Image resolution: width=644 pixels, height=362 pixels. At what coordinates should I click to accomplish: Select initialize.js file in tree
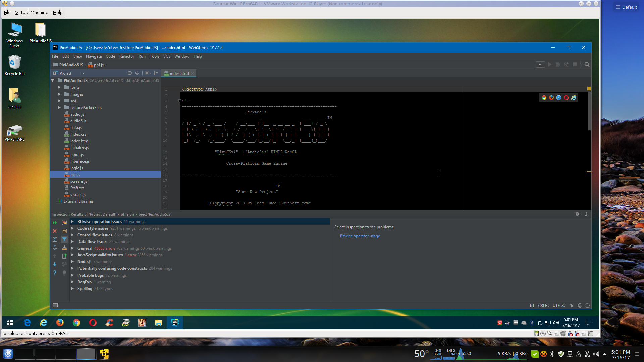pos(79,148)
